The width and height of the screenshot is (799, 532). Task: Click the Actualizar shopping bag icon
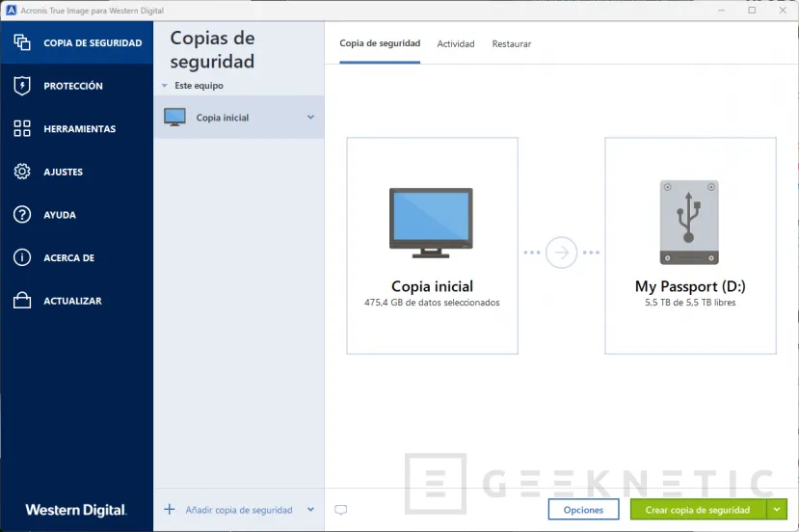(x=22, y=300)
